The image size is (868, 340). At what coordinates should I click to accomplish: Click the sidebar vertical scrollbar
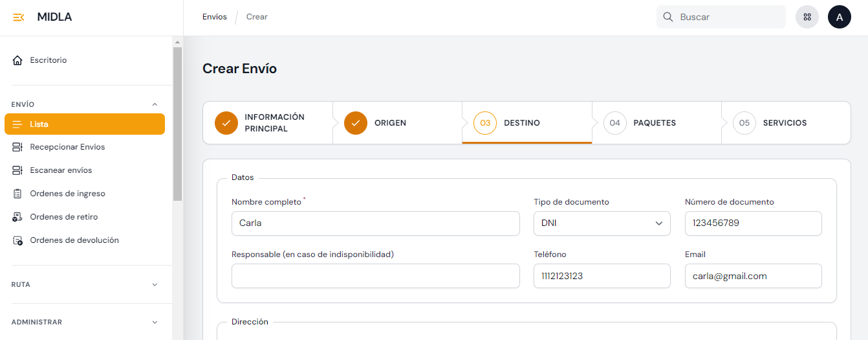[x=177, y=123]
